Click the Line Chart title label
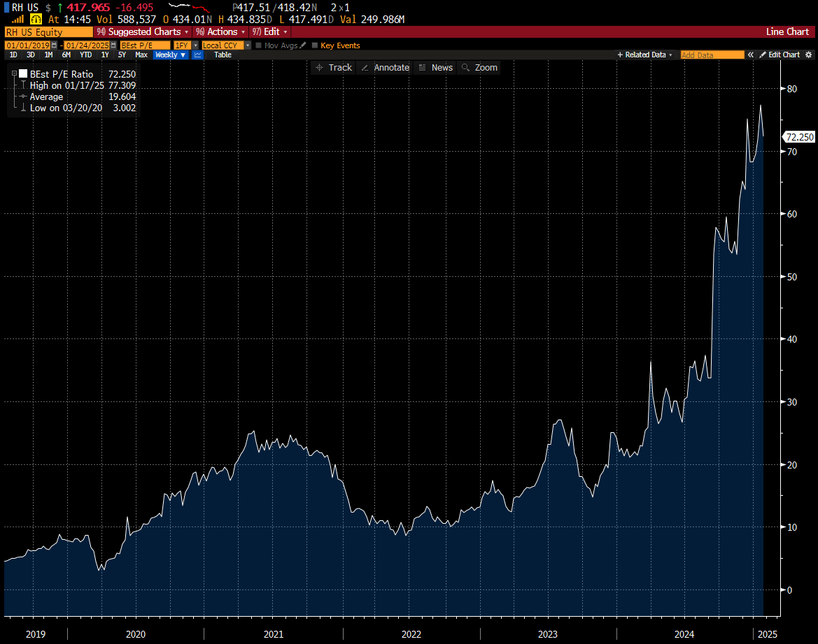 point(787,31)
